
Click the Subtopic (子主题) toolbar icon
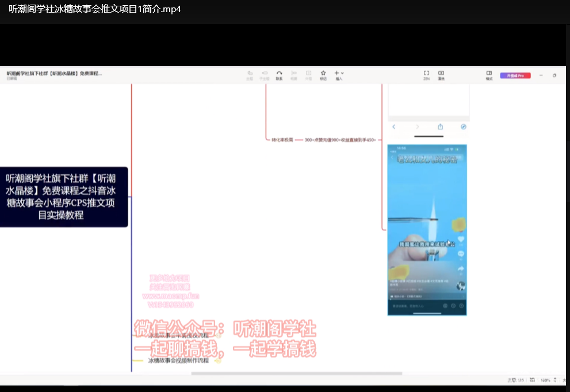click(x=265, y=74)
